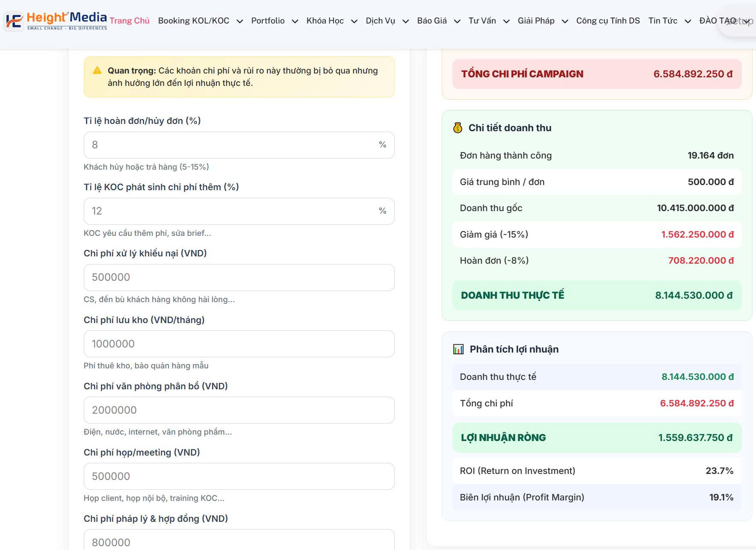756x550 pixels.
Task: Click the bar chart profit analysis icon
Action: click(458, 349)
